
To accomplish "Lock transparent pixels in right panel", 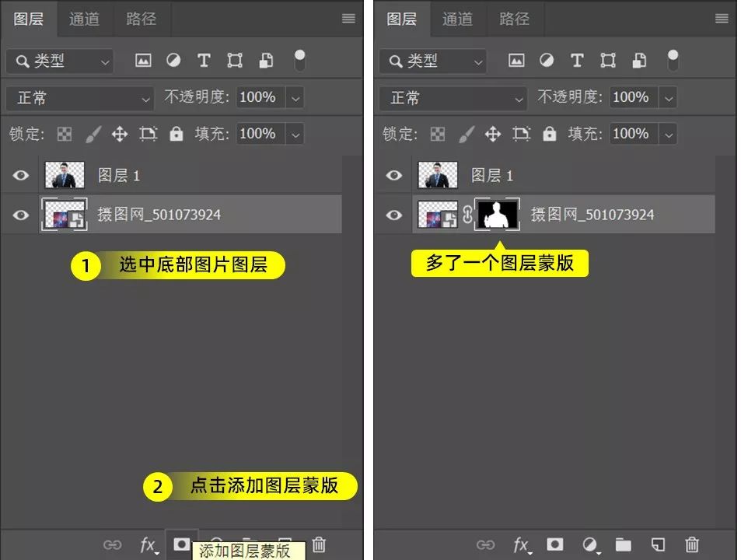I will click(x=438, y=135).
